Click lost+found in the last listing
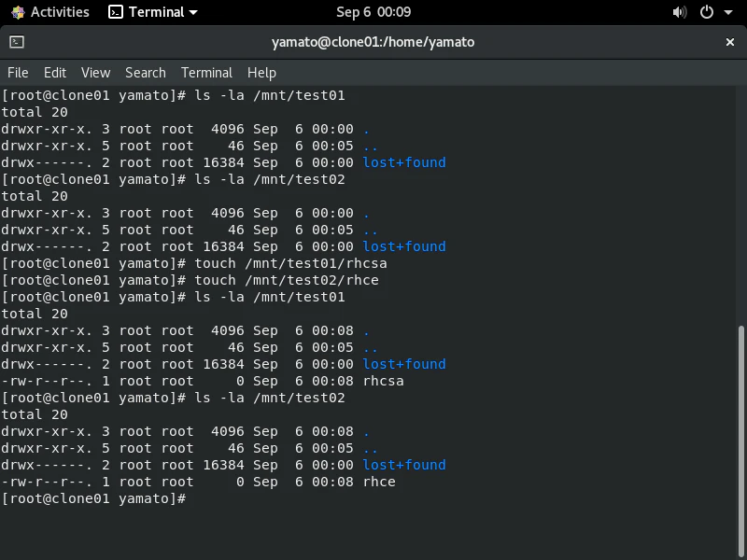The height and width of the screenshot is (560, 747). 404,465
